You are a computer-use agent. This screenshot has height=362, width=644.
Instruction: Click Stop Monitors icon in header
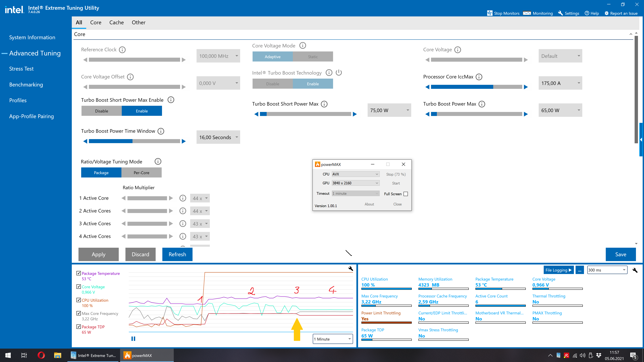[490, 13]
